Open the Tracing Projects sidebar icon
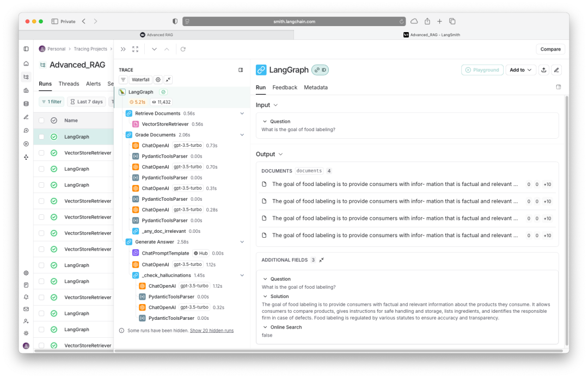The width and height of the screenshot is (588, 378). (x=26, y=77)
